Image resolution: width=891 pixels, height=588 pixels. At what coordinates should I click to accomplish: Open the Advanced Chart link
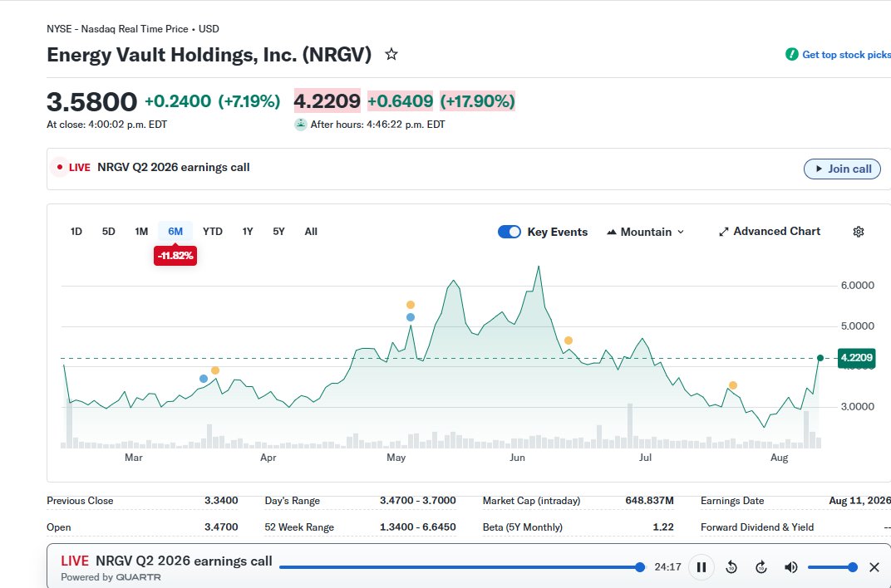770,232
